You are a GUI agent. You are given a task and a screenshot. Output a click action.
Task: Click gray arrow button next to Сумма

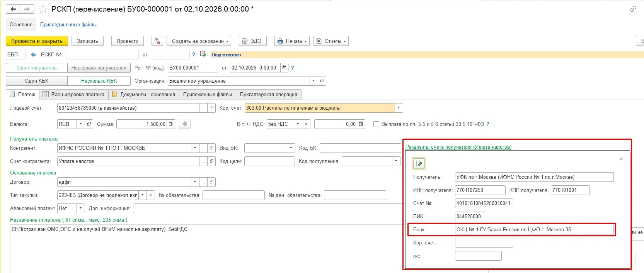tap(185, 124)
